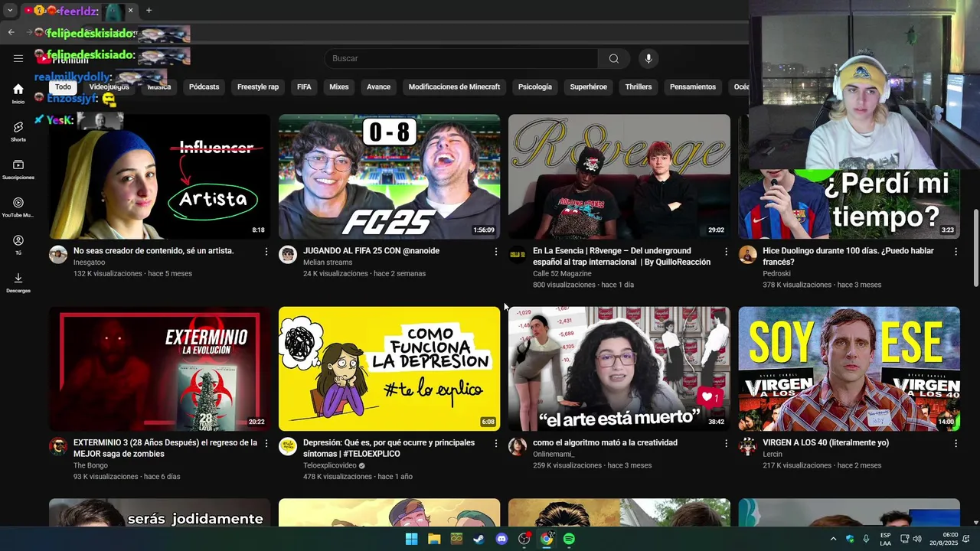This screenshot has height=551, width=980.
Task: Play the EXTERMINIO La Evolución thumbnail
Action: pos(160,369)
